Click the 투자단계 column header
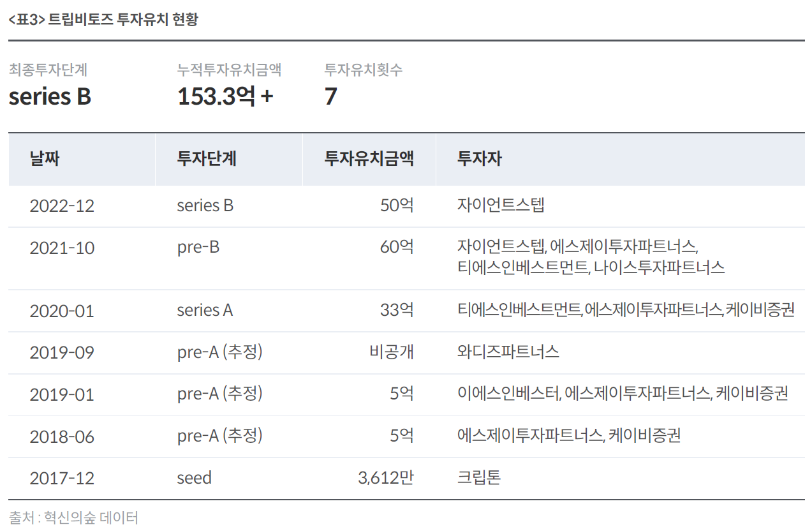This screenshot has width=812, height=529. [207, 159]
